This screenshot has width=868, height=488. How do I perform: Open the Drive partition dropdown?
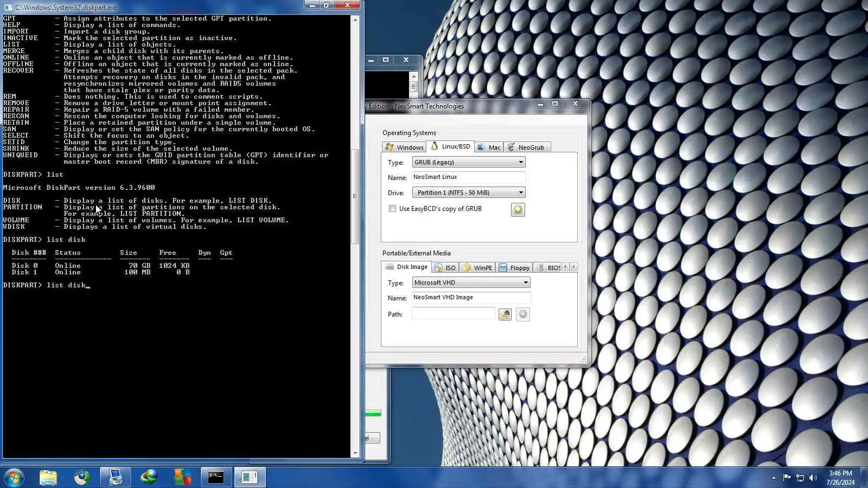469,192
